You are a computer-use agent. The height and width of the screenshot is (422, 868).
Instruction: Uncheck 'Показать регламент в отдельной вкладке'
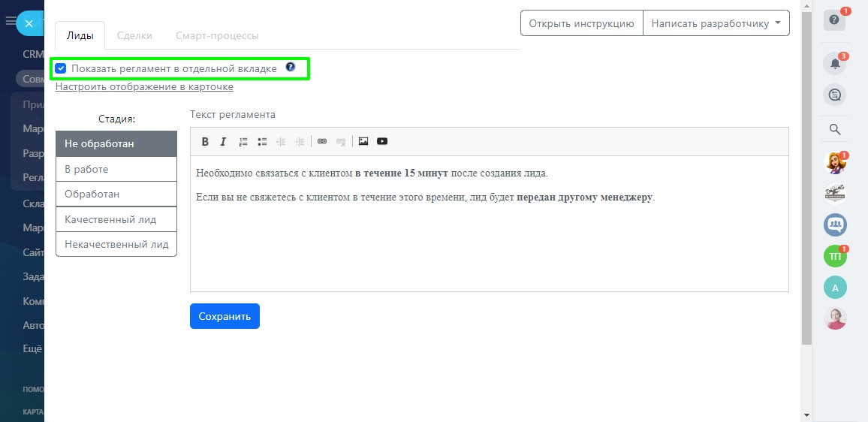[62, 69]
